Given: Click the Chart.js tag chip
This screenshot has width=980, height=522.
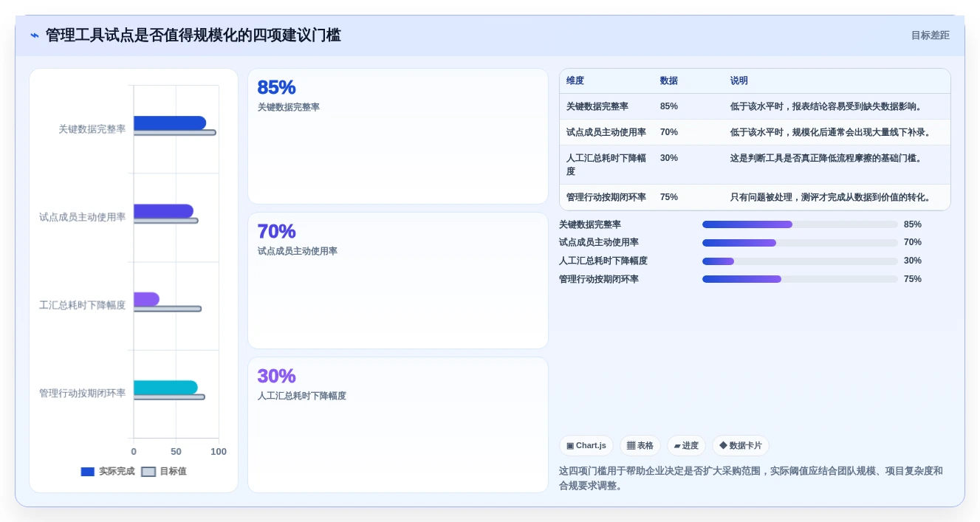Looking at the screenshot, I should (x=586, y=445).
